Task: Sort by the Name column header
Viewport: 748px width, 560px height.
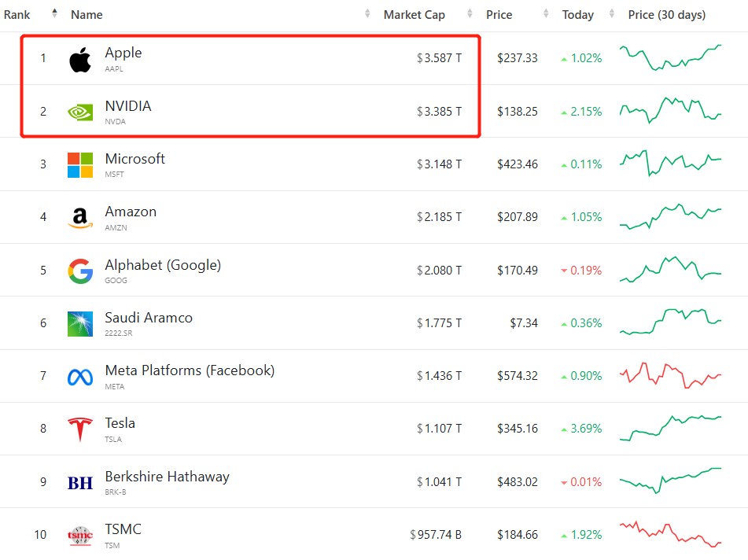Action: 87,15
